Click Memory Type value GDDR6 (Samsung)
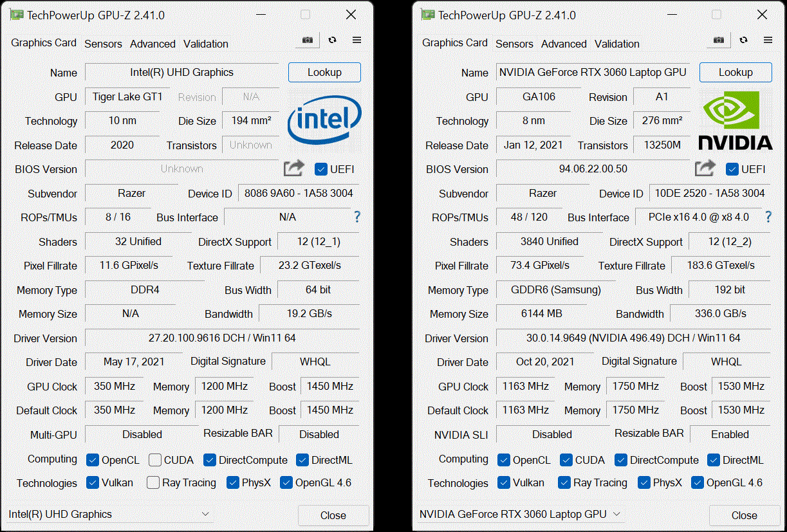Screen dimensions: 787x532 click(x=556, y=289)
